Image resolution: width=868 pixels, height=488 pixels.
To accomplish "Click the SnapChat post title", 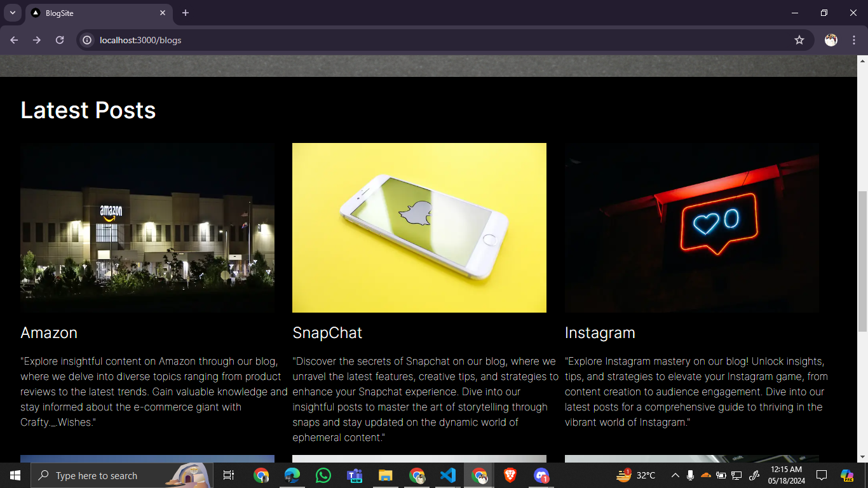I will point(327,333).
